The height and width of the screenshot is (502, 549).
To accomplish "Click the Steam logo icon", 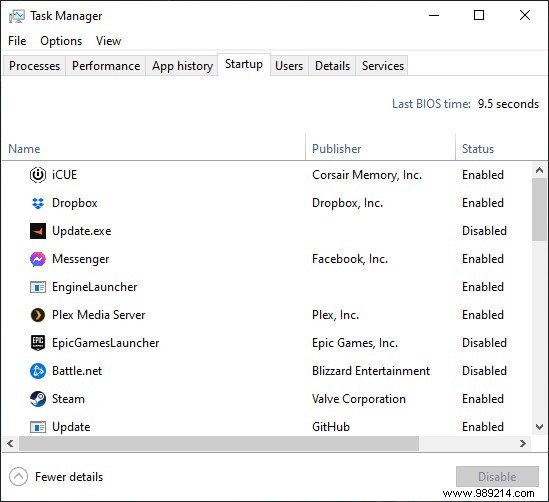I will [38, 399].
